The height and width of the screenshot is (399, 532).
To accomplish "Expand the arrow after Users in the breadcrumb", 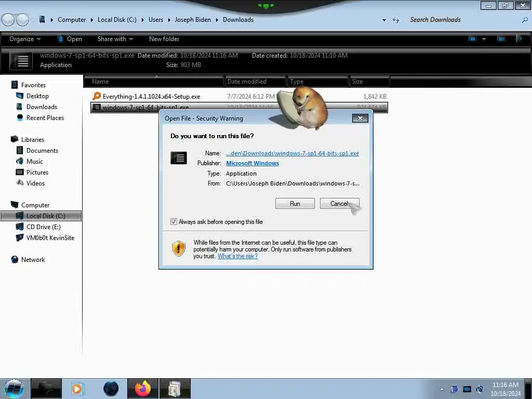I will (169, 20).
